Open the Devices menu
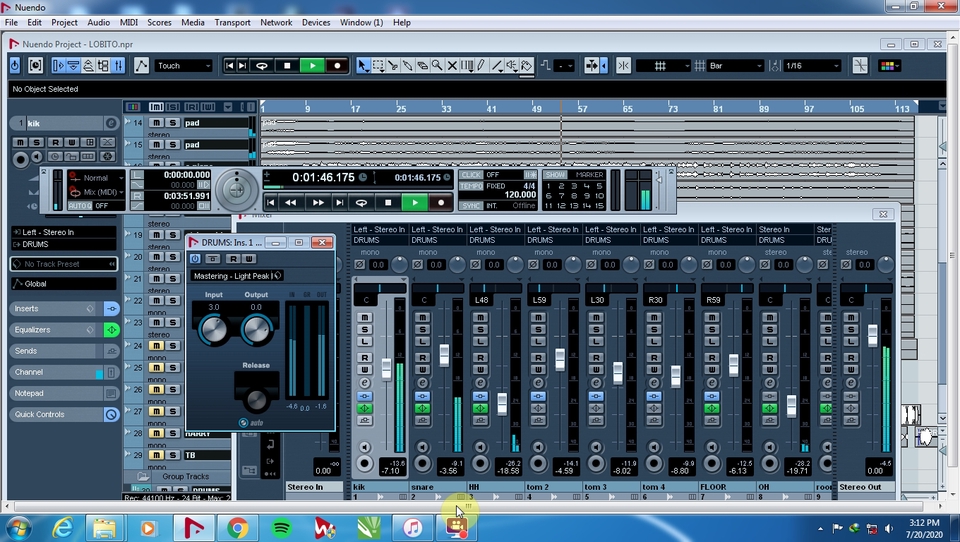 tap(316, 22)
